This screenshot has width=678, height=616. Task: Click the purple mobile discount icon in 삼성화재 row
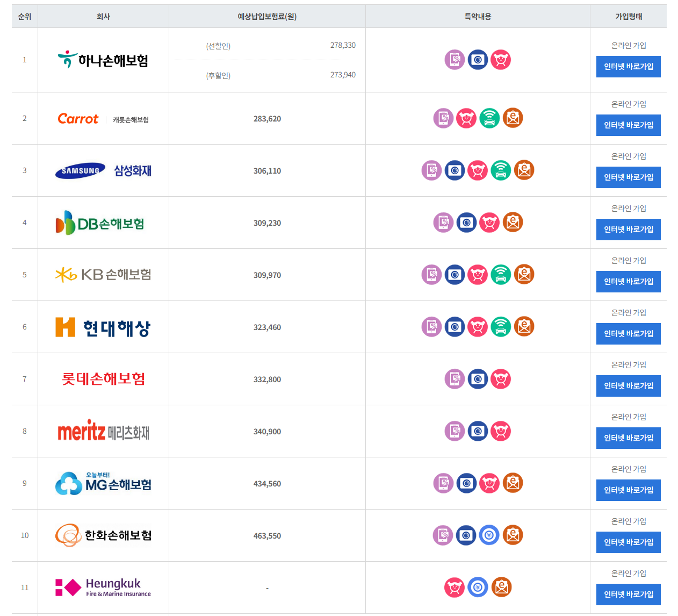tap(431, 170)
